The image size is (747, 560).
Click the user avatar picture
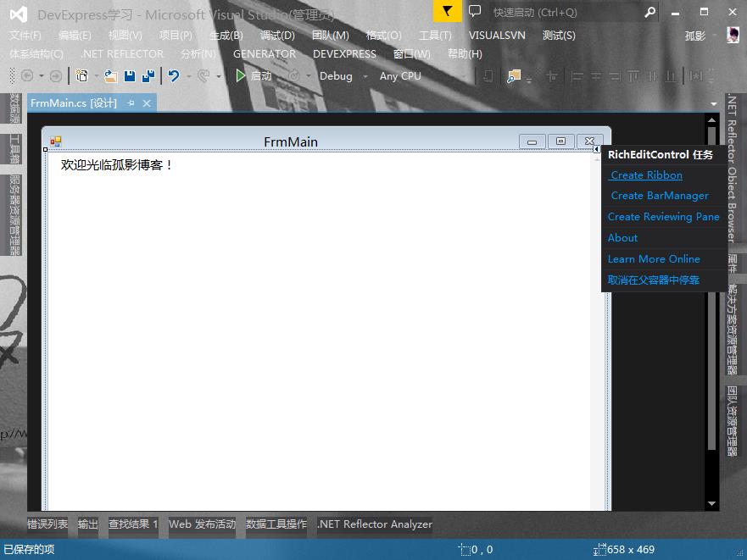[x=733, y=35]
